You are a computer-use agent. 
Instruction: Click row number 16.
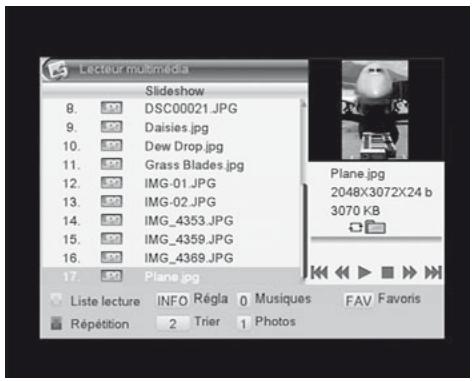click(x=71, y=258)
